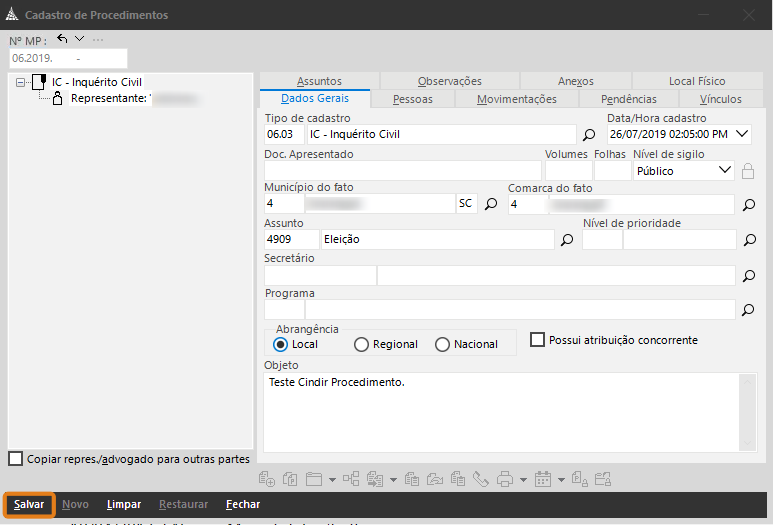Screen dimensions: 773x525
Task: Click the Nº MP number input field
Action: 69,58
